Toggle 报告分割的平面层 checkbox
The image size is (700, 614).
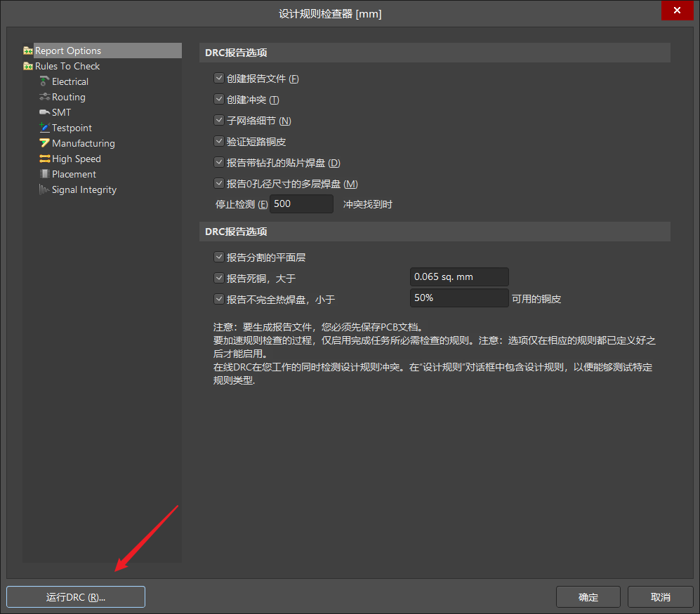tap(219, 257)
